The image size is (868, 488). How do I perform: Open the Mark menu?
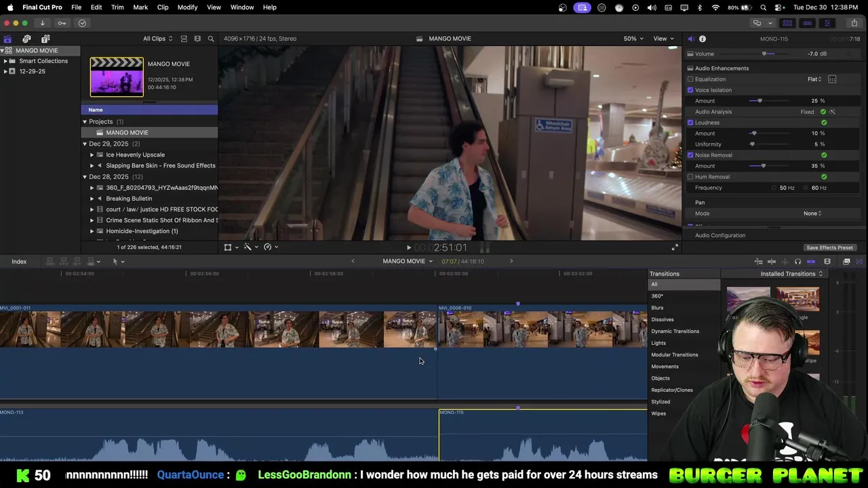[140, 7]
